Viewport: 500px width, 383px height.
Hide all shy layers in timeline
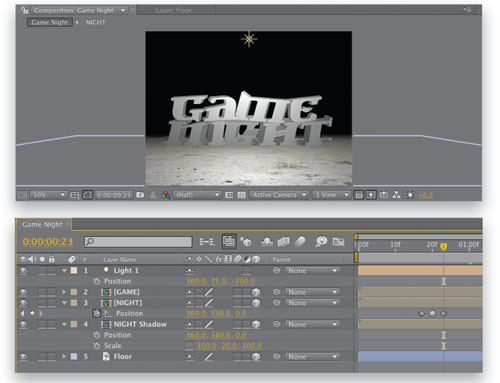[267, 242]
